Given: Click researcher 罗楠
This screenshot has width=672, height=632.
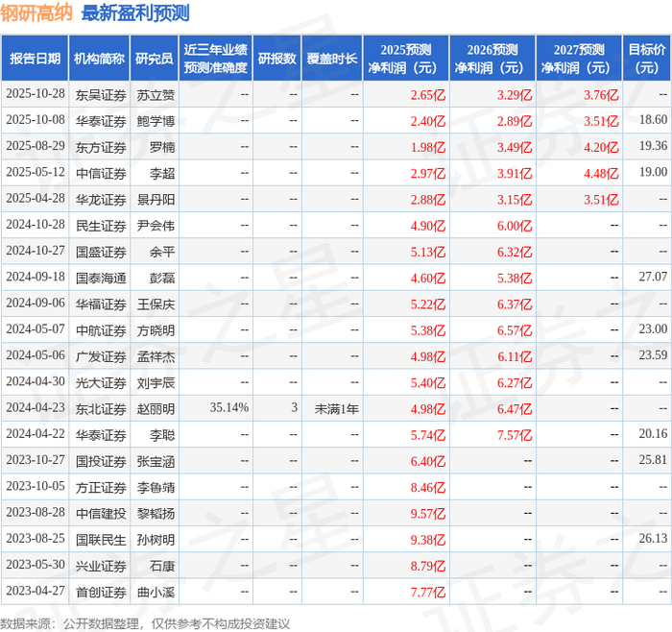Looking at the screenshot, I should click(162, 147).
